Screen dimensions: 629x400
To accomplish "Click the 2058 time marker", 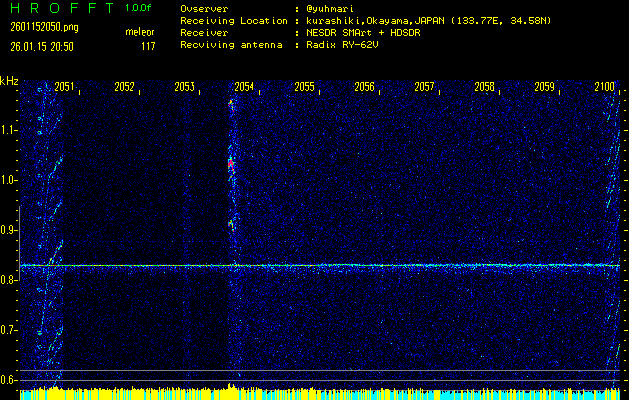I will (x=484, y=87).
